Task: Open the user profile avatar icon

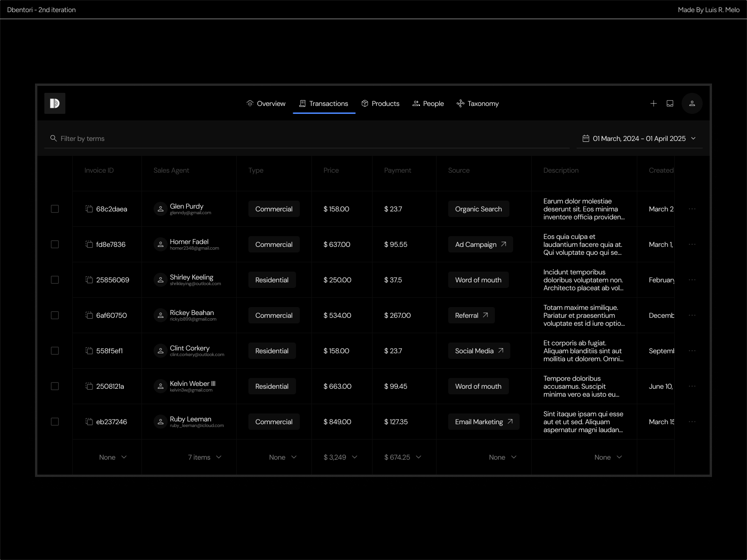Action: pyautogui.click(x=692, y=103)
